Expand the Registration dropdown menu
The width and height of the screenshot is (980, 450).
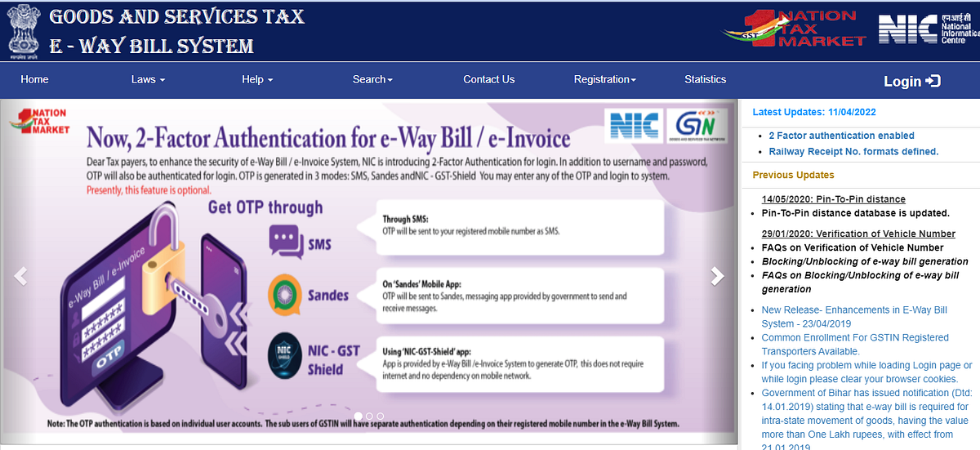(x=604, y=79)
